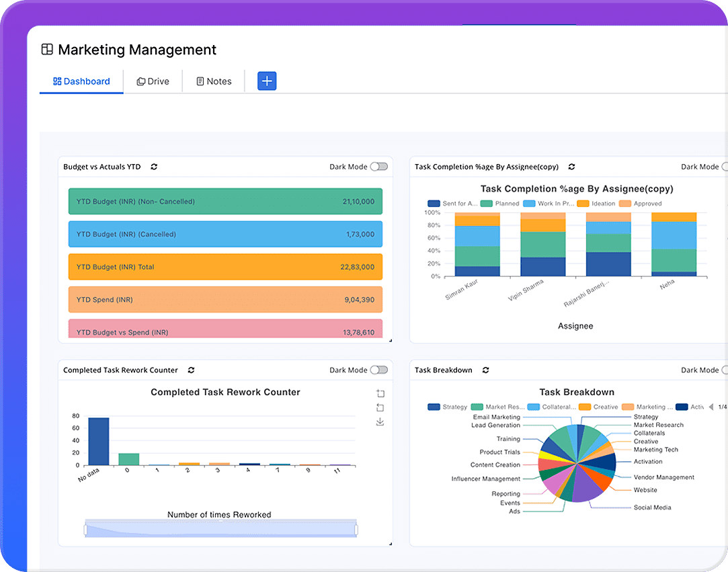Image resolution: width=728 pixels, height=572 pixels.
Task: Go to previous legend page arrow
Action: pos(711,407)
